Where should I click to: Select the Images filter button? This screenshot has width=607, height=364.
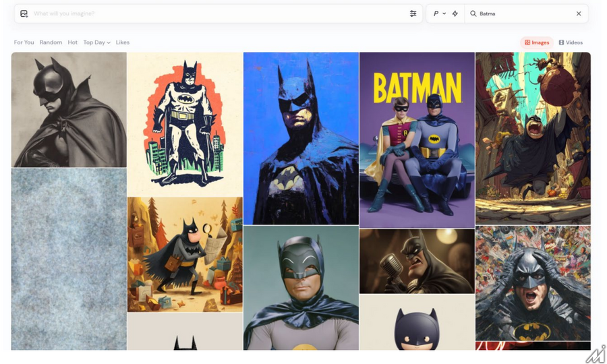coord(537,42)
